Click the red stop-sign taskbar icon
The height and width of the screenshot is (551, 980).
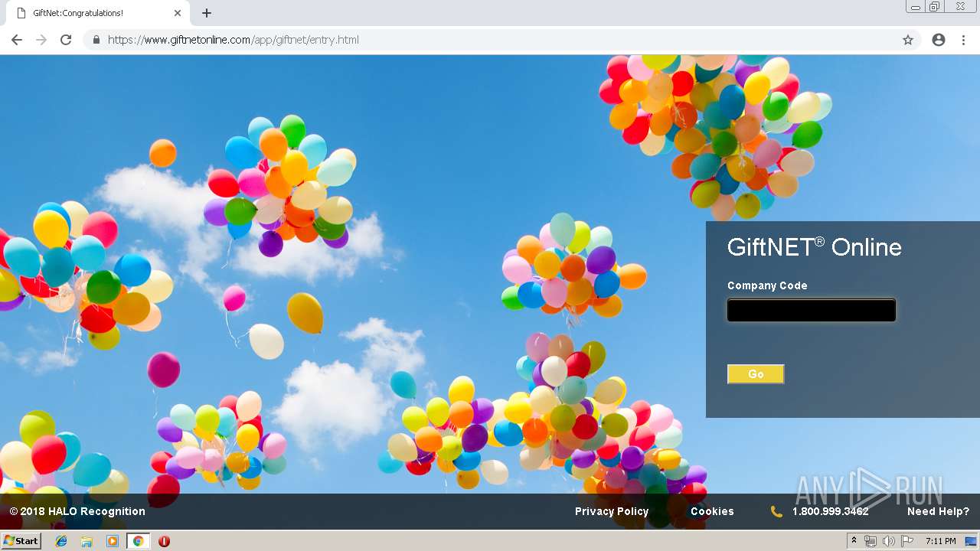tap(164, 541)
